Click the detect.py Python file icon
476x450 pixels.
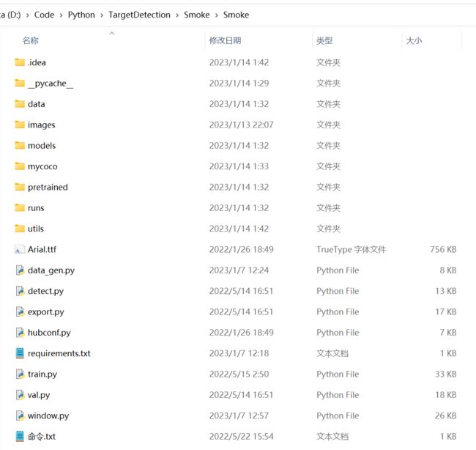(20, 291)
